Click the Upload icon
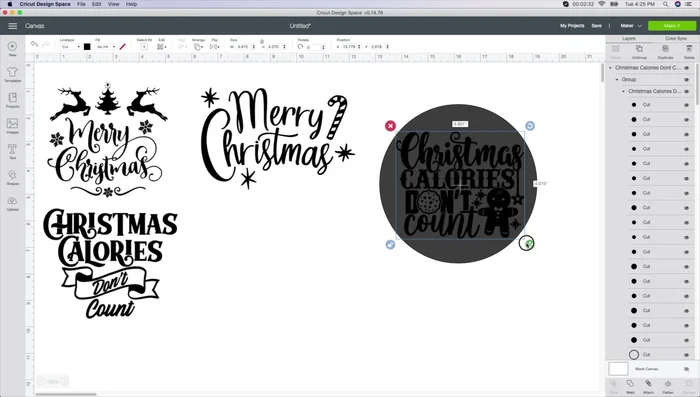This screenshot has height=397, width=700. click(12, 201)
